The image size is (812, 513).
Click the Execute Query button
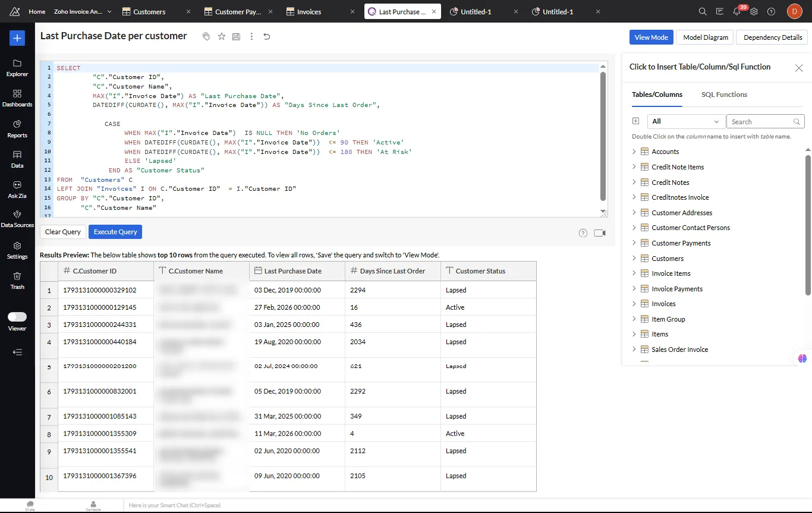coord(115,232)
